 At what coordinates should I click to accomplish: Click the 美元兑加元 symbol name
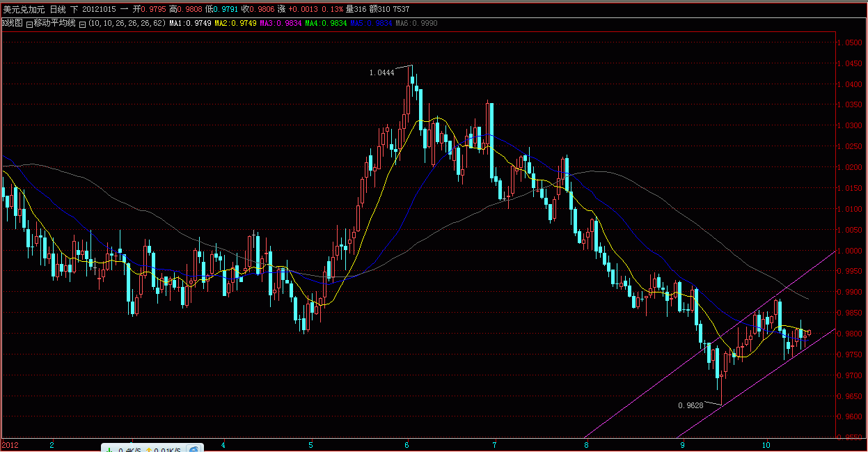[x=24, y=9]
